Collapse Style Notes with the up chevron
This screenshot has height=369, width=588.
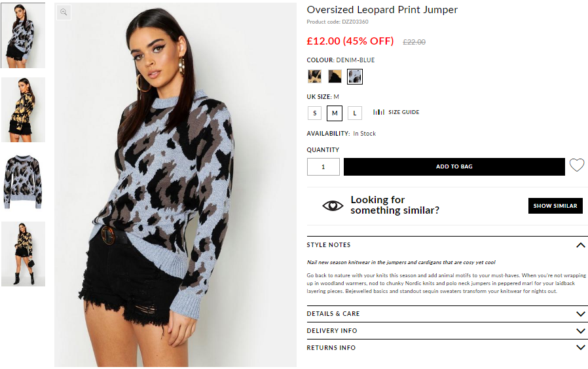coord(580,245)
